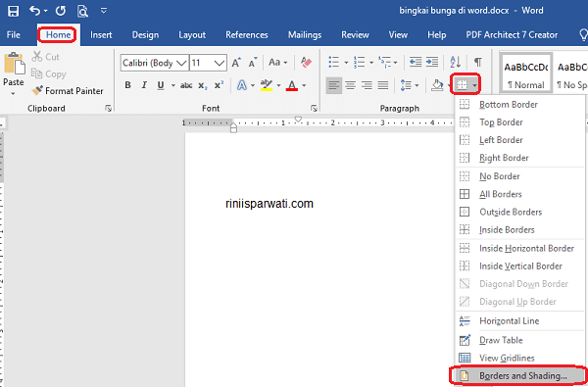588x387 pixels.
Task: Activate the Format Painter
Action: (x=68, y=91)
